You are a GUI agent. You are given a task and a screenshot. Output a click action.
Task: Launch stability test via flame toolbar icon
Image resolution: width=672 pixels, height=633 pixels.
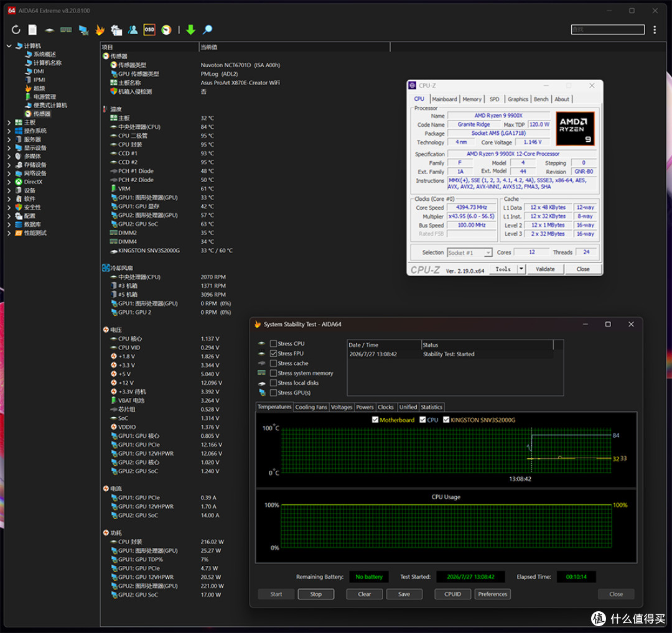(100, 30)
